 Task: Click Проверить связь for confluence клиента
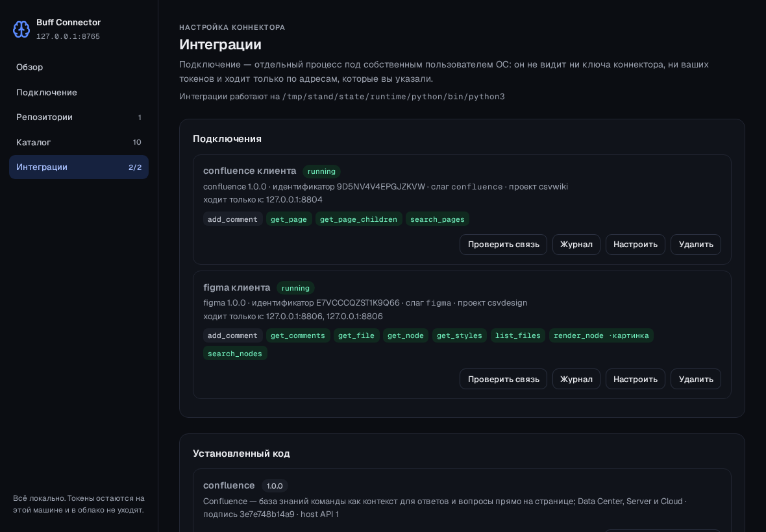503,245
